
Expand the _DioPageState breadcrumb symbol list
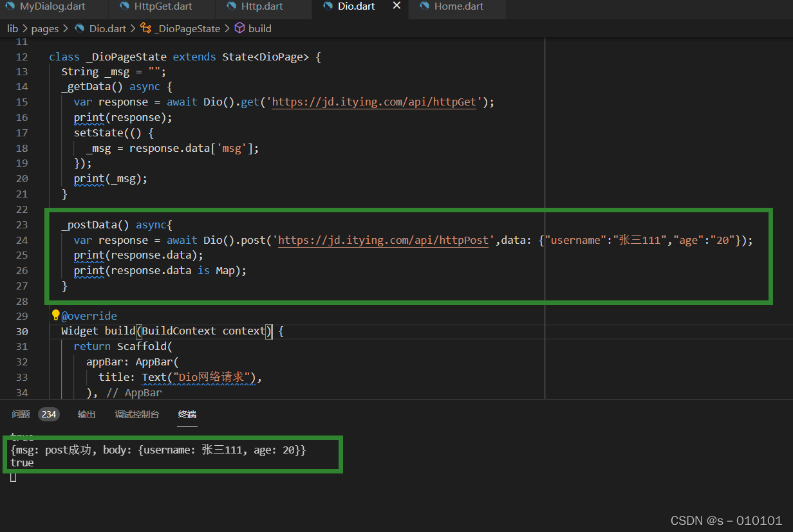point(187,28)
